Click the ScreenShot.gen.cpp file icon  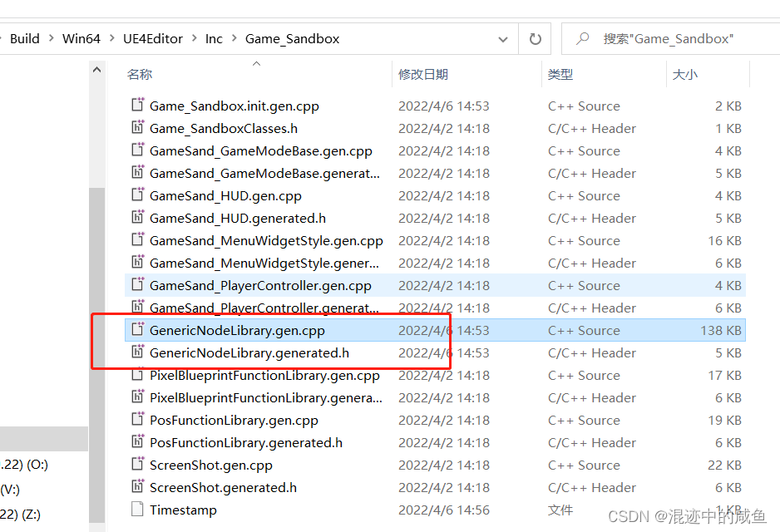[137, 463]
